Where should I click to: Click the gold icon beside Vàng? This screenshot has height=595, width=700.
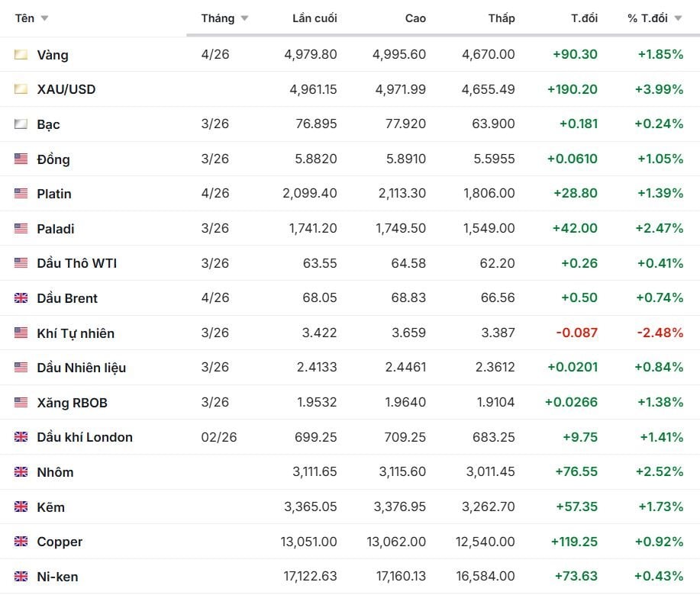[21, 55]
